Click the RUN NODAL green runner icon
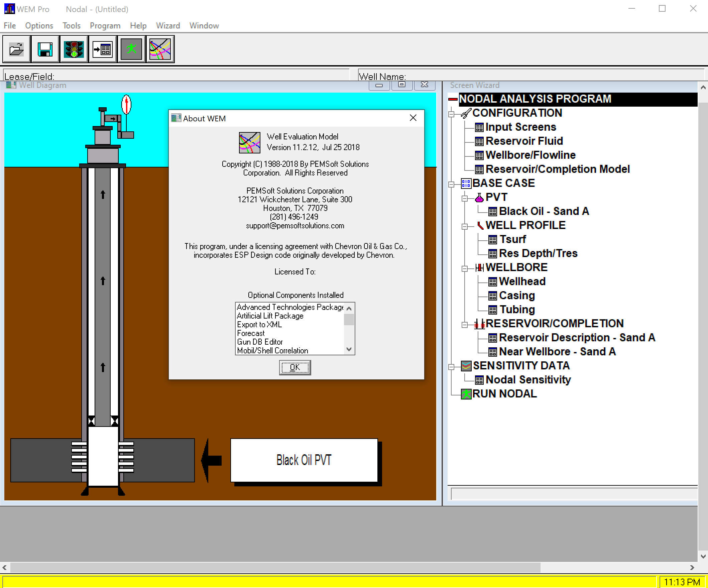 [466, 394]
